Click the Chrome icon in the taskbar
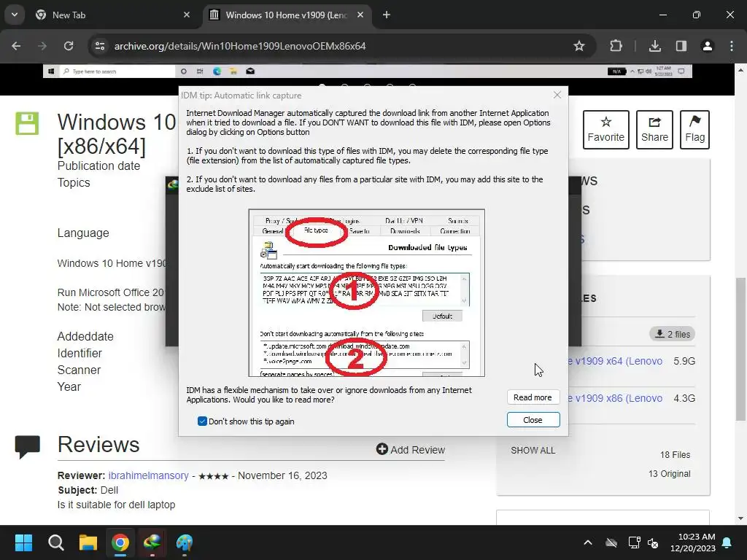 120,542
